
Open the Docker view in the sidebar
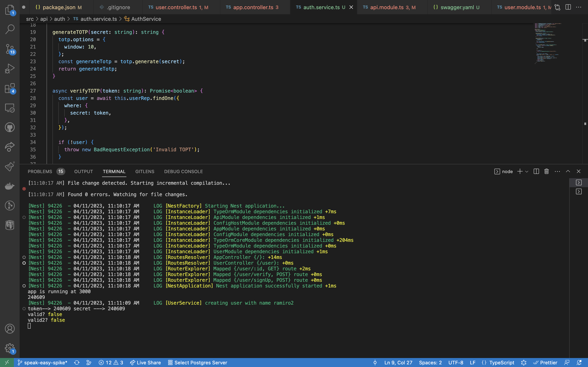[10, 186]
